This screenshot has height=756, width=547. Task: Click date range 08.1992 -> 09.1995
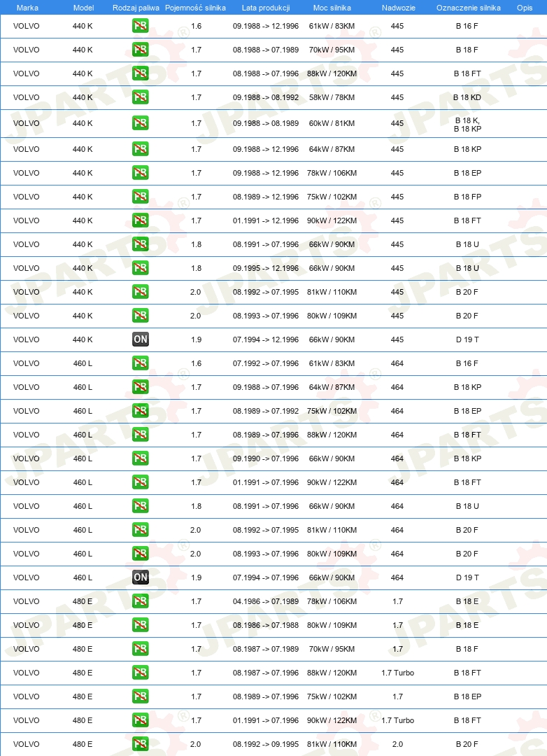click(x=266, y=744)
